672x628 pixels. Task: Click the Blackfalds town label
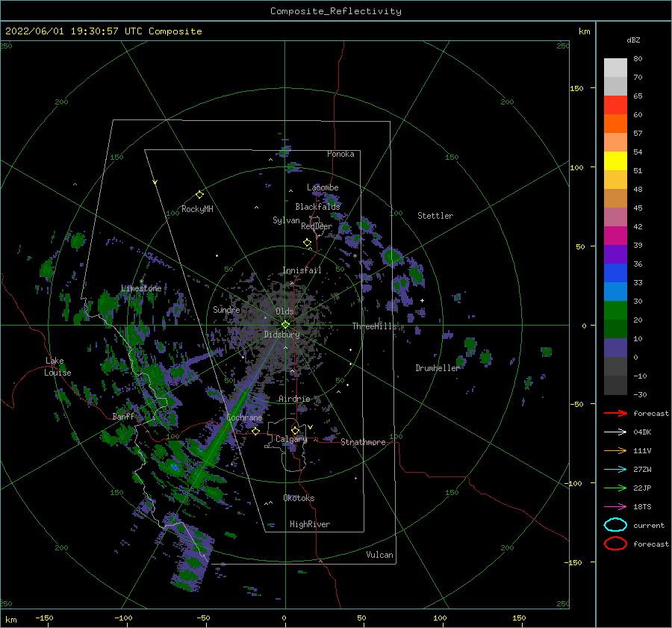317,207
